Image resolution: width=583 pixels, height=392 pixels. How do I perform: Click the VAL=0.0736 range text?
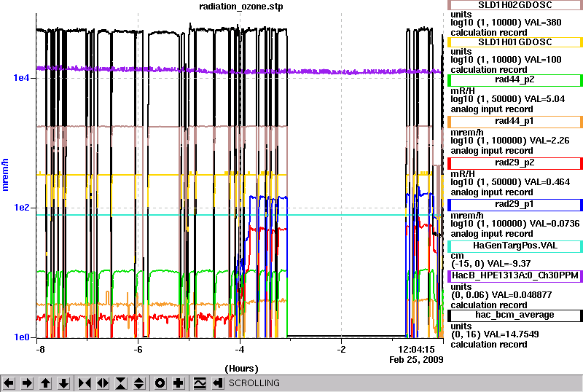(515, 224)
